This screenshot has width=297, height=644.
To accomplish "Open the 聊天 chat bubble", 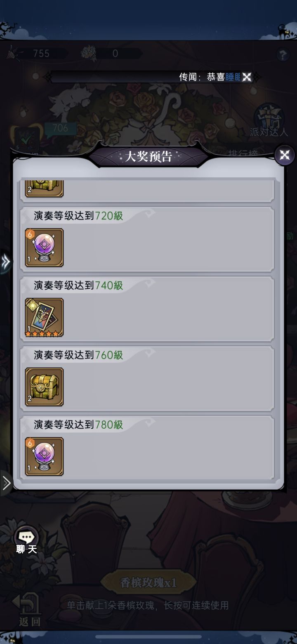I will pos(26,540).
